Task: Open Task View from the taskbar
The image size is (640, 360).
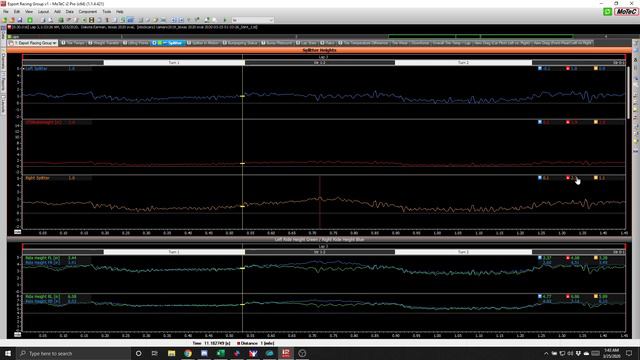Action: pyautogui.click(x=155, y=353)
